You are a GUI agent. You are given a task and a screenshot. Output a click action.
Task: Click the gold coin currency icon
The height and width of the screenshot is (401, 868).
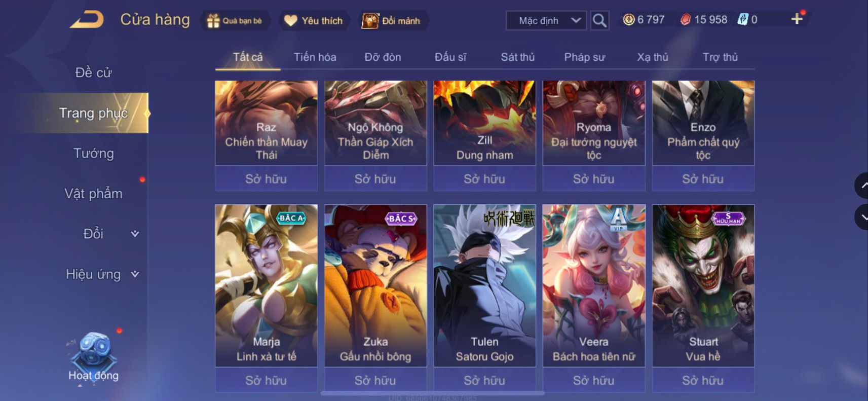pyautogui.click(x=628, y=20)
